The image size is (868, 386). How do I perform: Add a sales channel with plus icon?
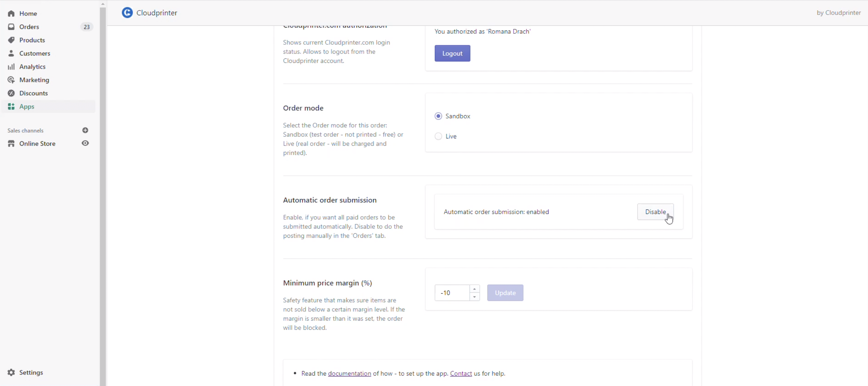click(85, 130)
